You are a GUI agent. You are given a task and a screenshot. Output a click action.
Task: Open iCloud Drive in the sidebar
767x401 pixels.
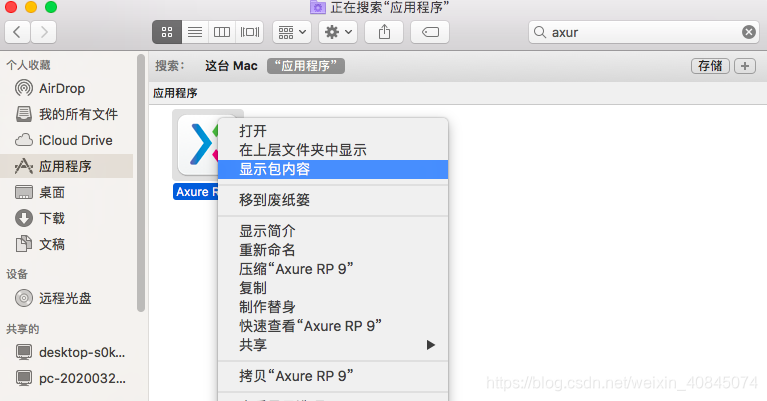tap(68, 140)
